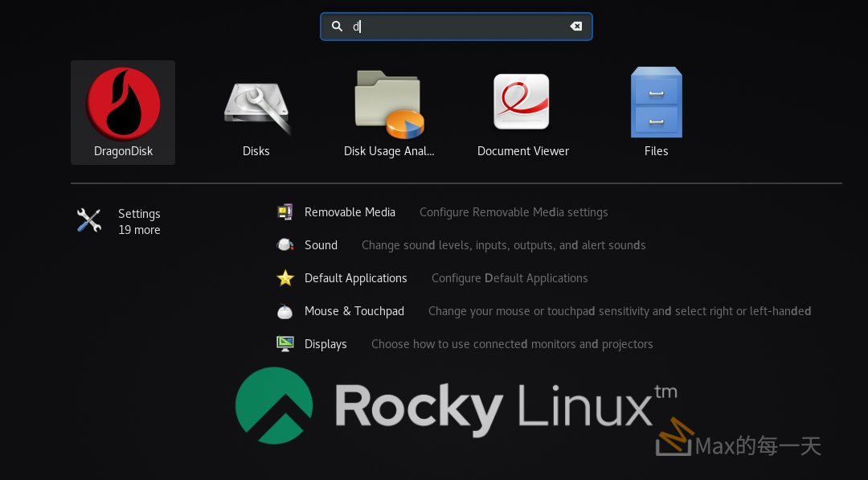Screen dimensions: 868x480
Task: Open the Document Viewer app
Action: (522, 112)
